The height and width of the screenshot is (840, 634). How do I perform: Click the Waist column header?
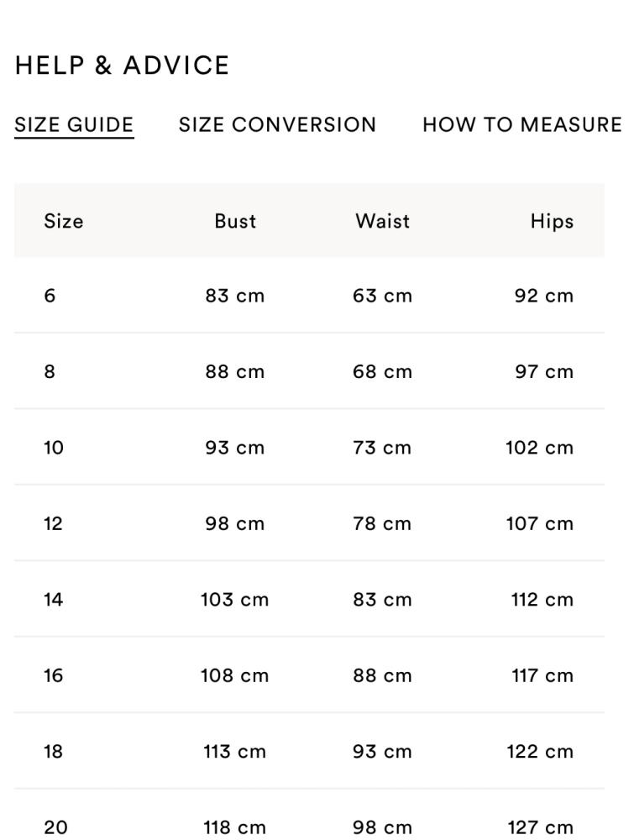[382, 221]
